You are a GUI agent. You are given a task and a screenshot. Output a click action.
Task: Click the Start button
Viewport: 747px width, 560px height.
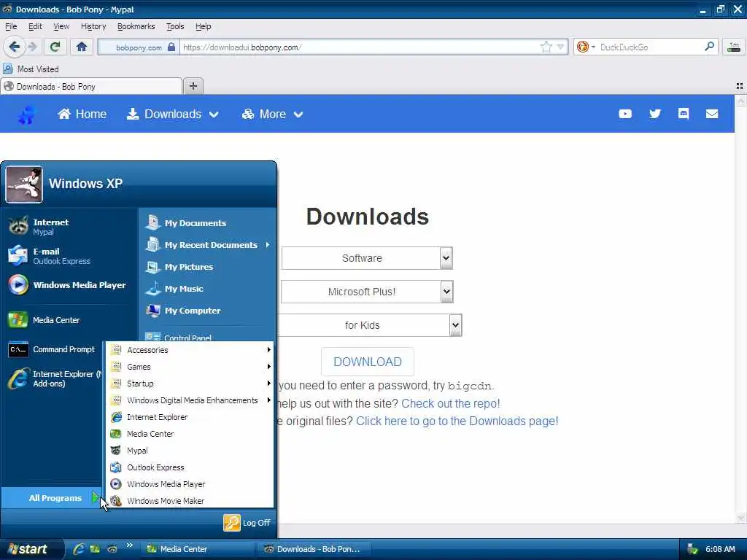[x=31, y=549]
